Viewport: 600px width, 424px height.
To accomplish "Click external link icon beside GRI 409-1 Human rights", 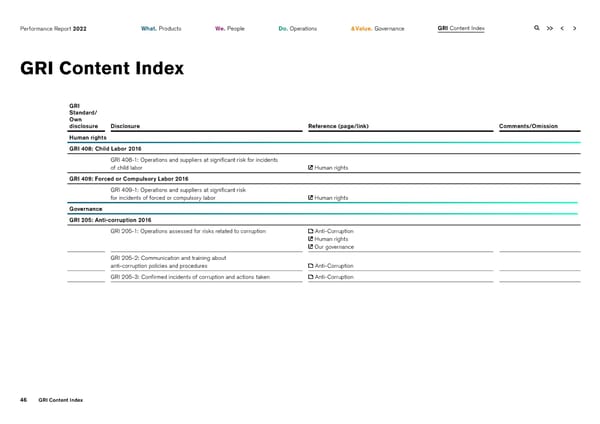I will click(310, 197).
